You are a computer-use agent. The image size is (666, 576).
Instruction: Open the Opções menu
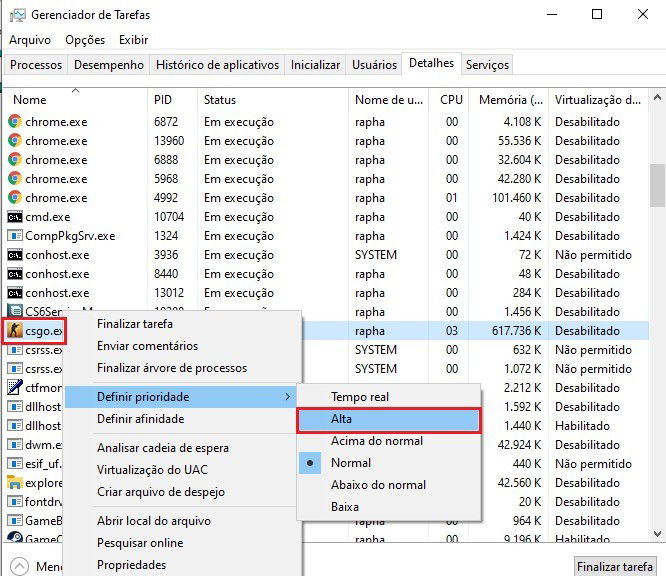pyautogui.click(x=85, y=40)
